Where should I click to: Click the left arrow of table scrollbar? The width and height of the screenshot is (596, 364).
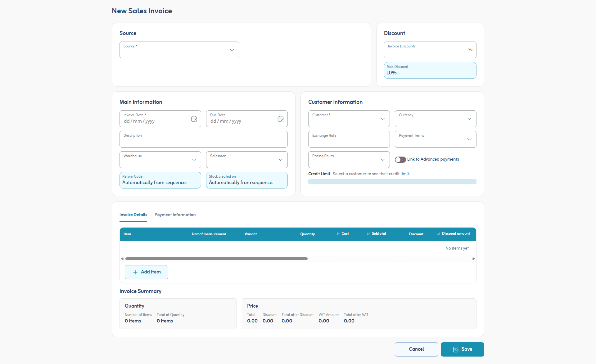coord(122,259)
